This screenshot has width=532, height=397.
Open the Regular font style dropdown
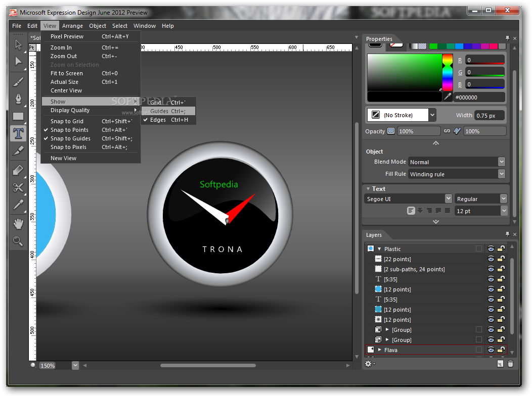[x=504, y=199]
